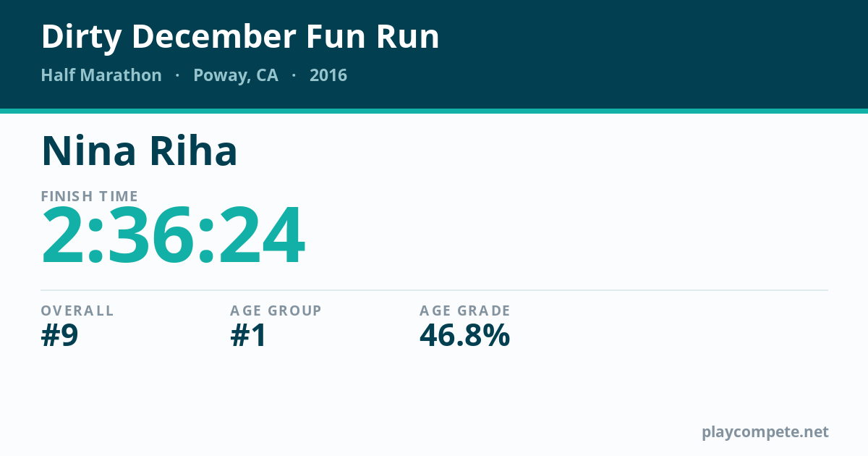
Task: Click the horizontal divider line above stats
Action: point(434,290)
